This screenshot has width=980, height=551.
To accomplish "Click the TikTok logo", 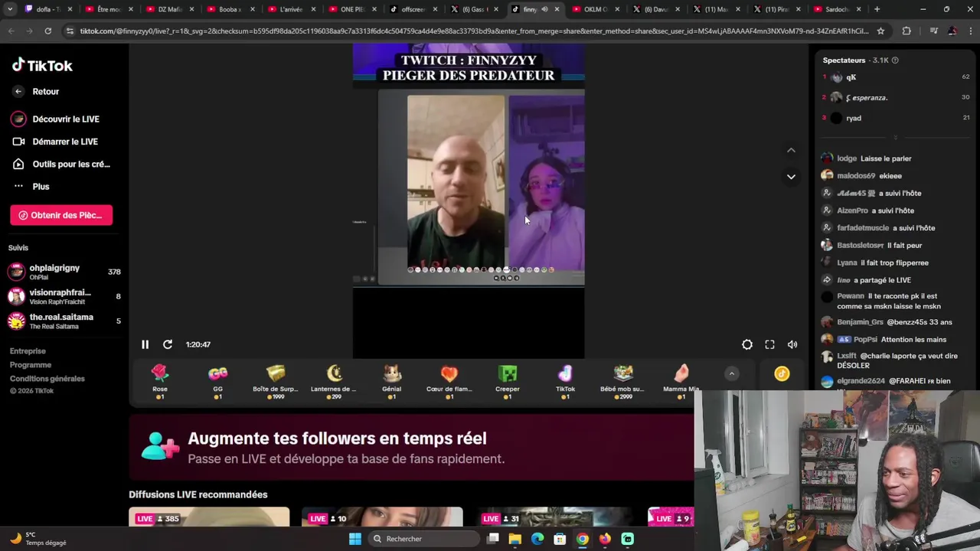I will (42, 66).
